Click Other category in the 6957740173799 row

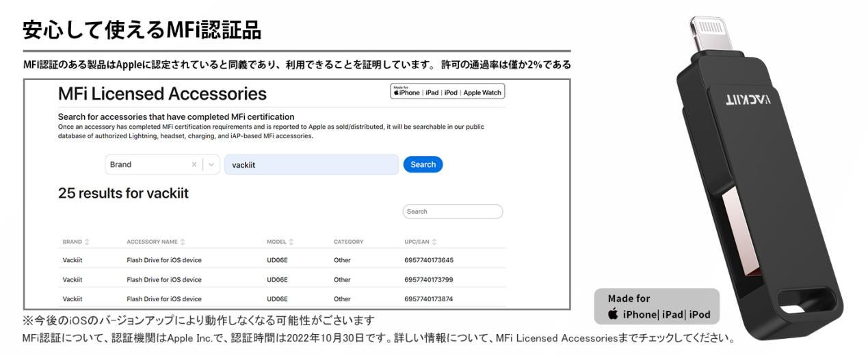click(x=342, y=279)
